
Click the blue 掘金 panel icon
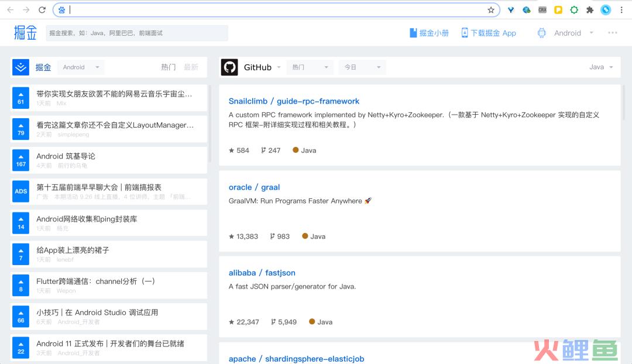coord(20,67)
